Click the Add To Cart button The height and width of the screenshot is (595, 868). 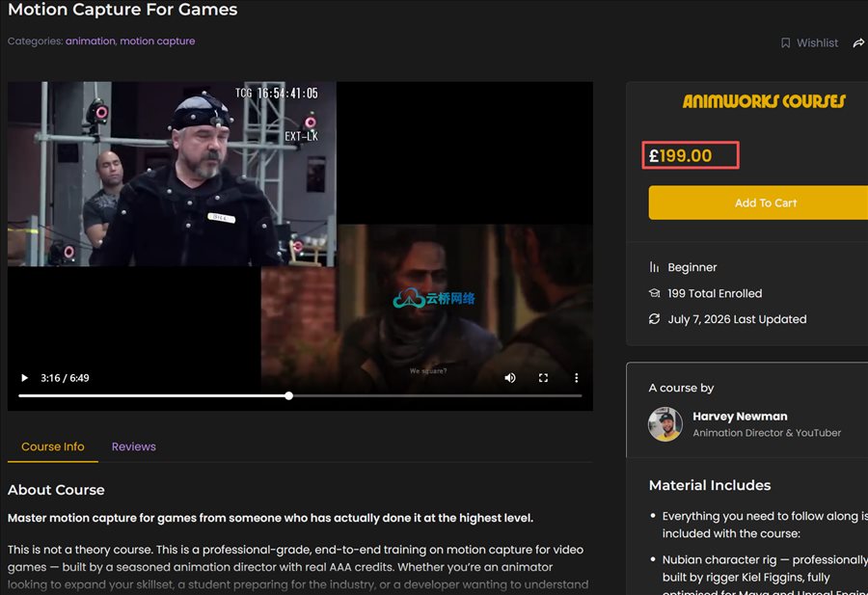[766, 203]
